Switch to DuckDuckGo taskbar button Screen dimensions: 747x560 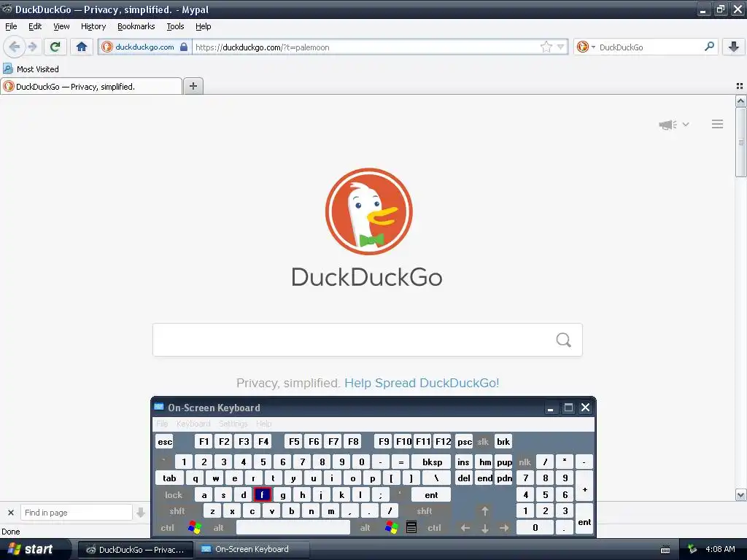[x=136, y=550]
